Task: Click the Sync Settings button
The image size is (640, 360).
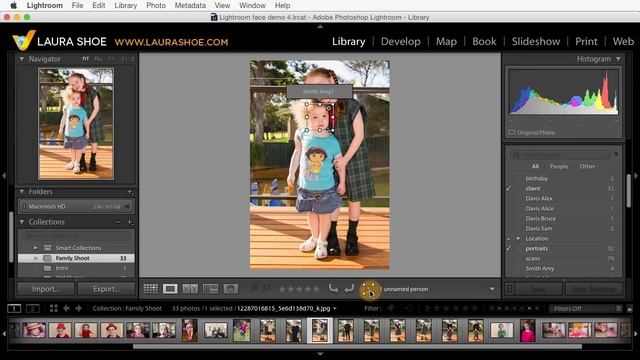Action: pyautogui.click(x=594, y=289)
